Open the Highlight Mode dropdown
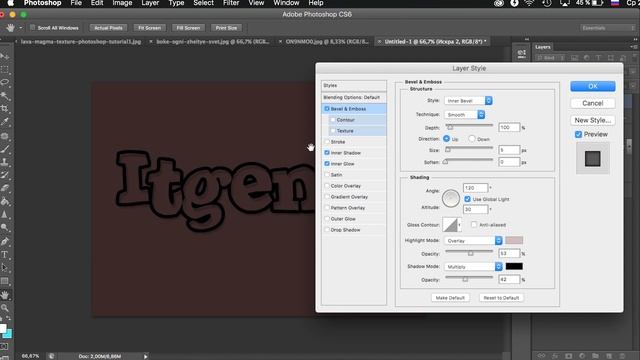Viewport: 640px width, 360px height. tap(473, 240)
